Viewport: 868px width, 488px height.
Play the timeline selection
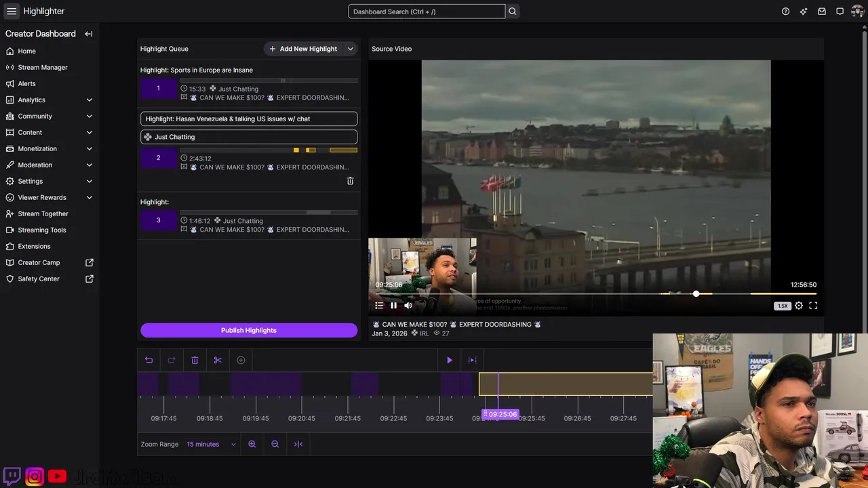[449, 360]
